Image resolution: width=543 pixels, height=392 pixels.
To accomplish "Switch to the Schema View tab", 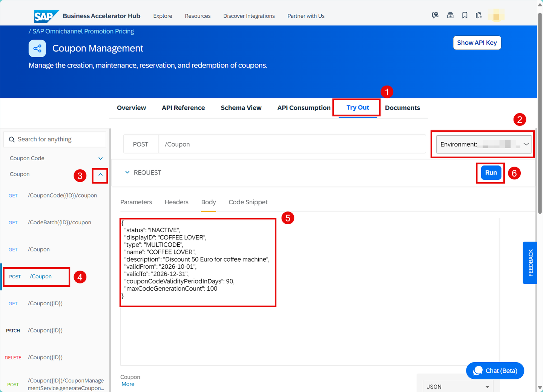I will (241, 108).
